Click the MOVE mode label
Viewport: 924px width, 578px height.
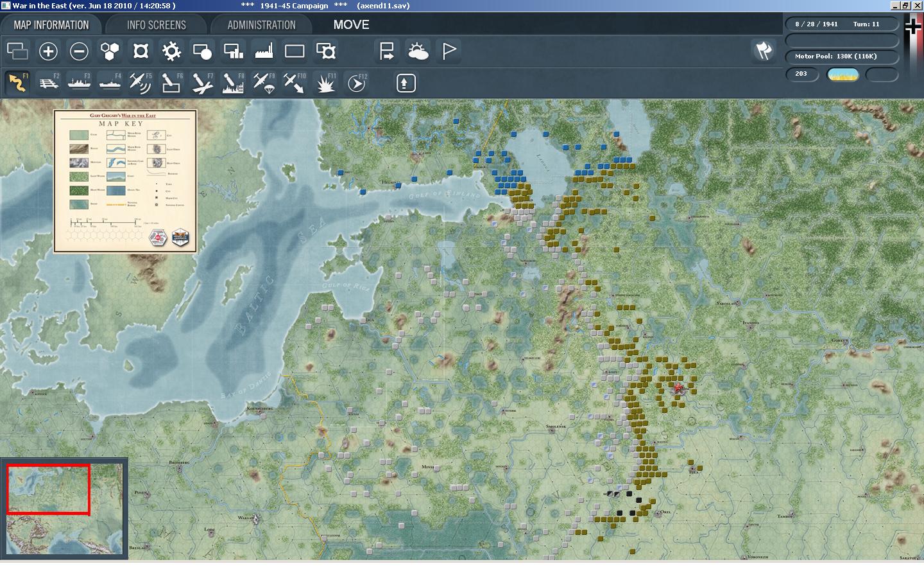tap(351, 24)
